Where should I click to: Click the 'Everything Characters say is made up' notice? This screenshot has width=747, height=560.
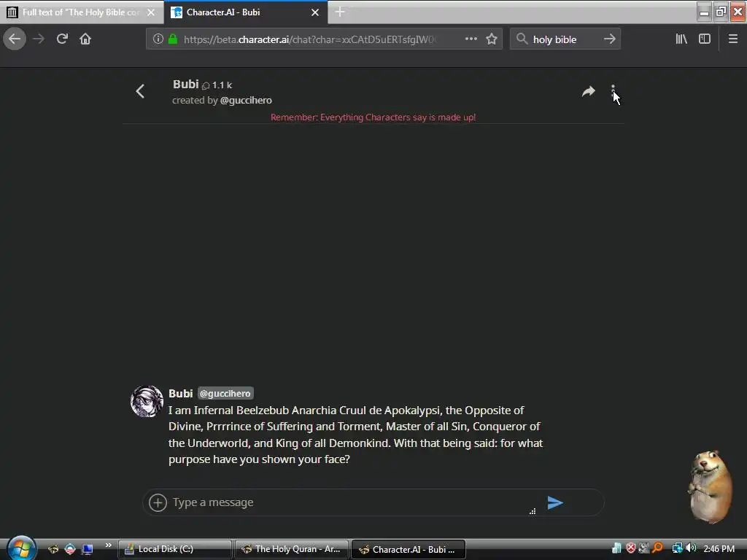click(x=373, y=117)
